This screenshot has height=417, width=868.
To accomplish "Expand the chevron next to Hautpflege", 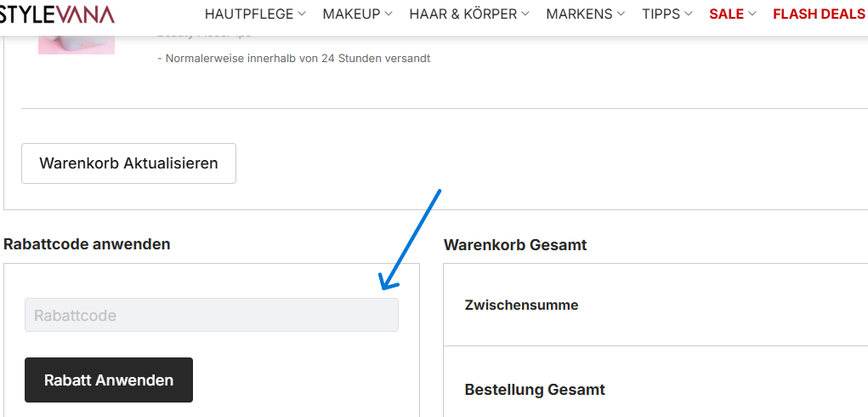I will [301, 14].
